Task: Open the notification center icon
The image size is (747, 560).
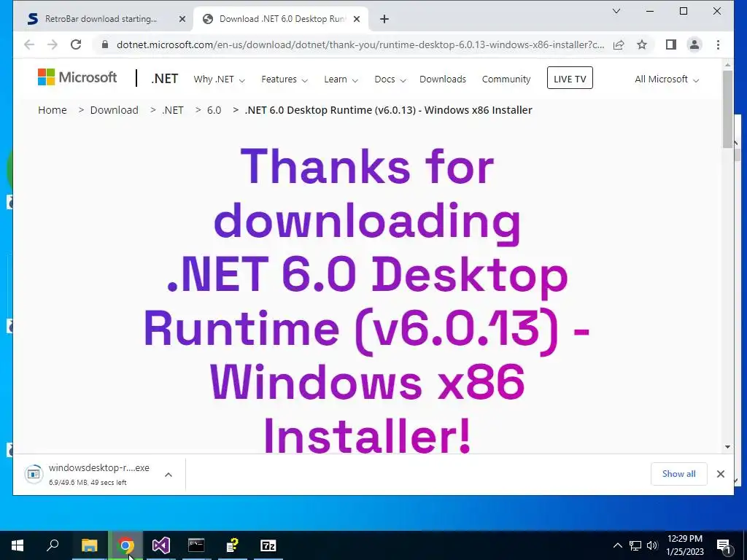Action: (x=724, y=545)
